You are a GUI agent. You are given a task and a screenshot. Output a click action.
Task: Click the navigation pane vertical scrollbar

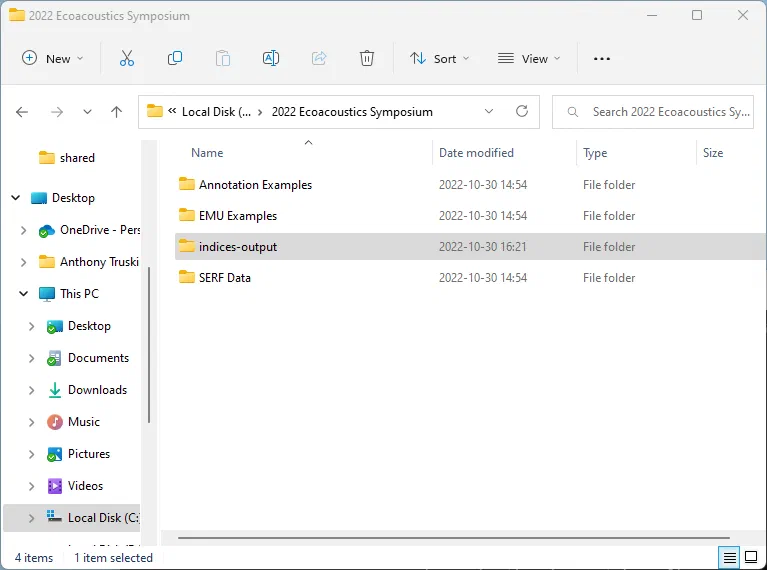point(149,345)
